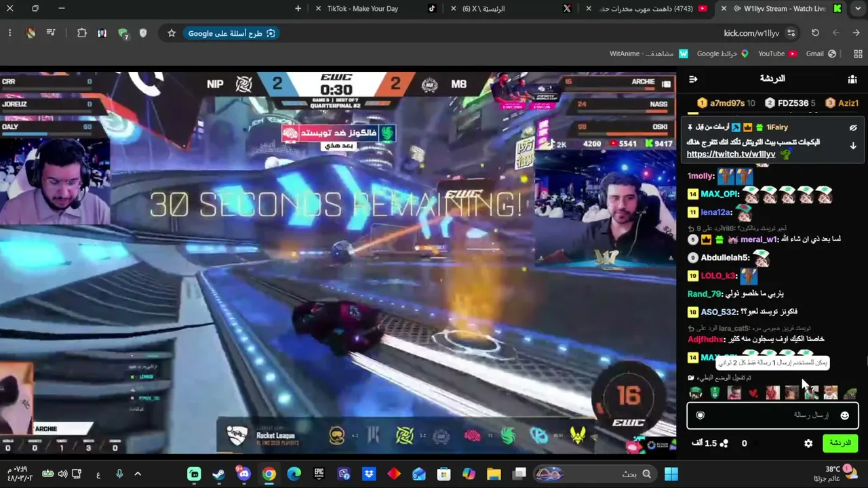Hide the pinned message from 1iFairy
Viewport: 868px width, 488px height.
(853, 127)
